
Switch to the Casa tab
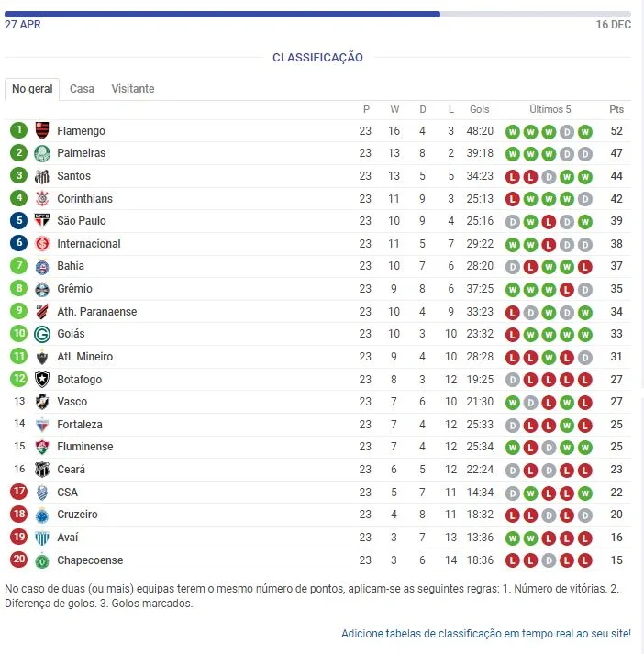pyautogui.click(x=82, y=89)
